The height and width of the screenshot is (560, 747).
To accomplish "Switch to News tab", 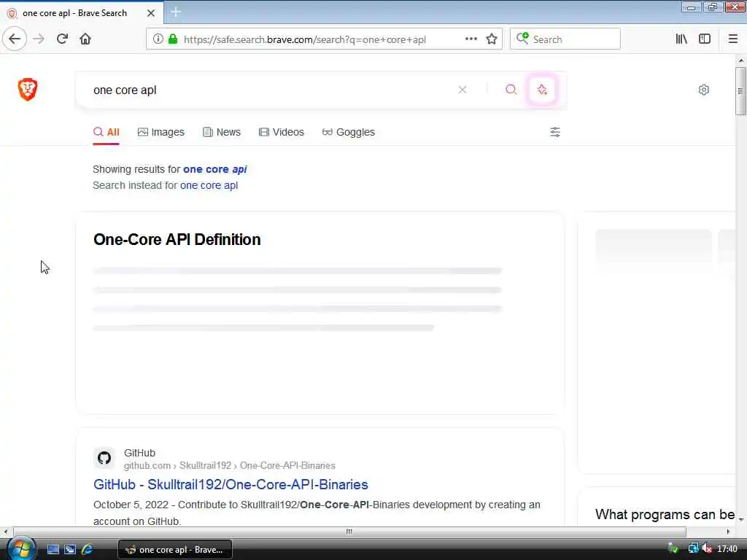I will [x=222, y=132].
